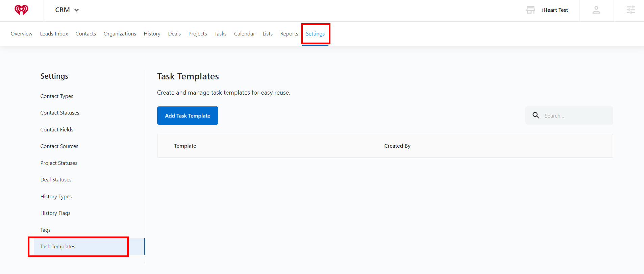View the Reports tab
The image size is (644, 274).
pos(289,34)
